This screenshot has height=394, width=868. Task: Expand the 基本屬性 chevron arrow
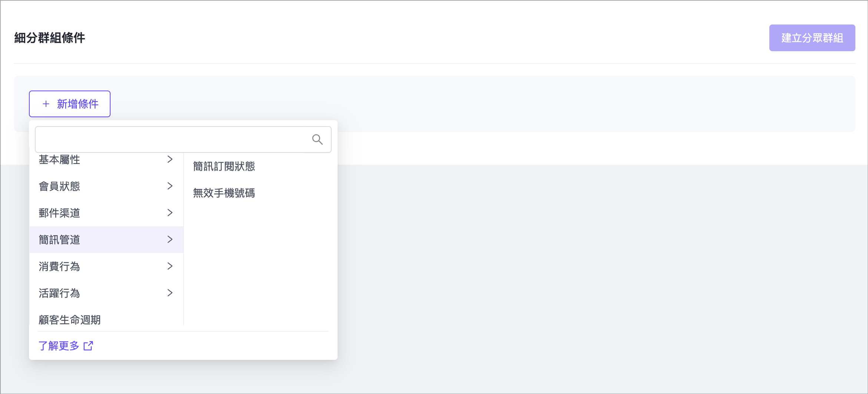click(170, 160)
